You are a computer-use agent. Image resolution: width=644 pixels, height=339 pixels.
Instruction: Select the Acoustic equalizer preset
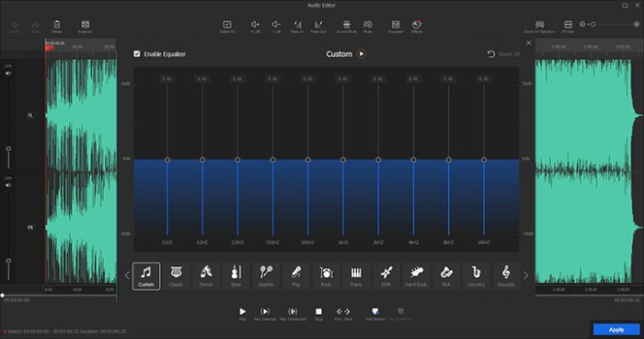tap(506, 276)
